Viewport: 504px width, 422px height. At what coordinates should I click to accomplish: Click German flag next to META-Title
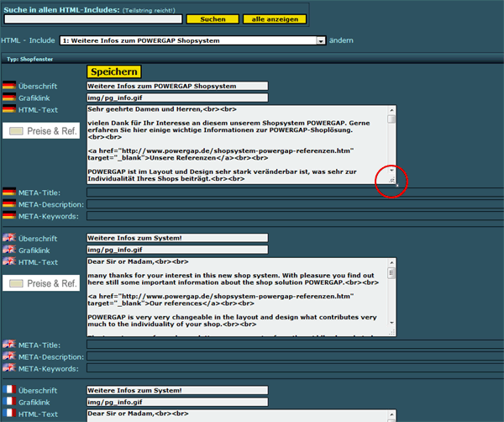pyautogui.click(x=9, y=192)
